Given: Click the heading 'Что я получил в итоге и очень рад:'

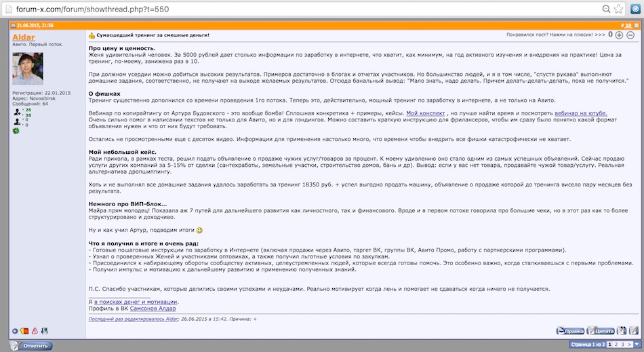Looking at the screenshot, I should click(143, 243).
